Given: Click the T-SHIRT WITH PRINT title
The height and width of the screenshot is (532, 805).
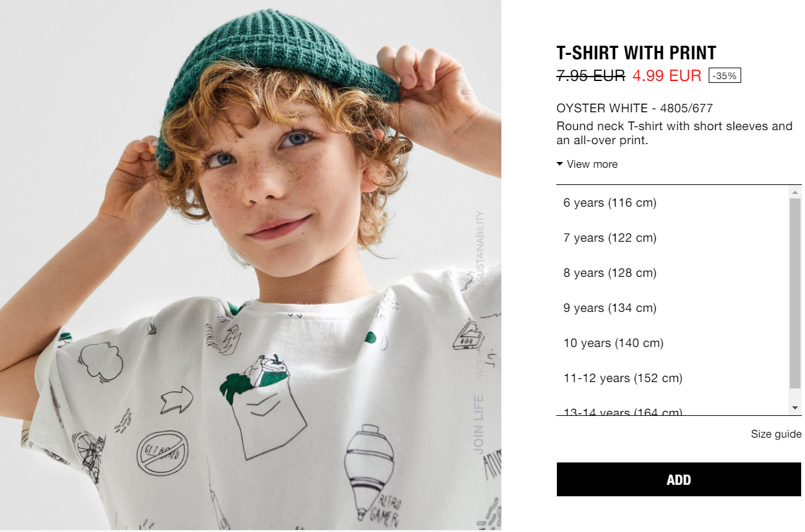Looking at the screenshot, I should 636,53.
